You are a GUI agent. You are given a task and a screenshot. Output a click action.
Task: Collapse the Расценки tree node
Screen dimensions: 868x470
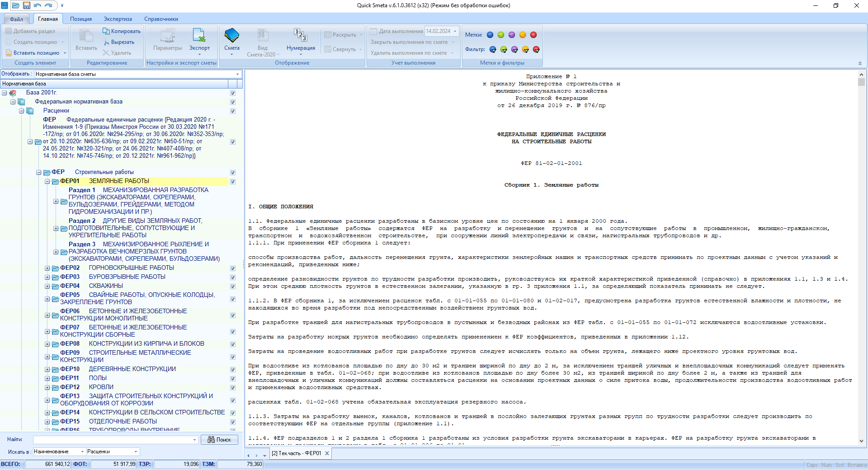pyautogui.click(x=21, y=111)
